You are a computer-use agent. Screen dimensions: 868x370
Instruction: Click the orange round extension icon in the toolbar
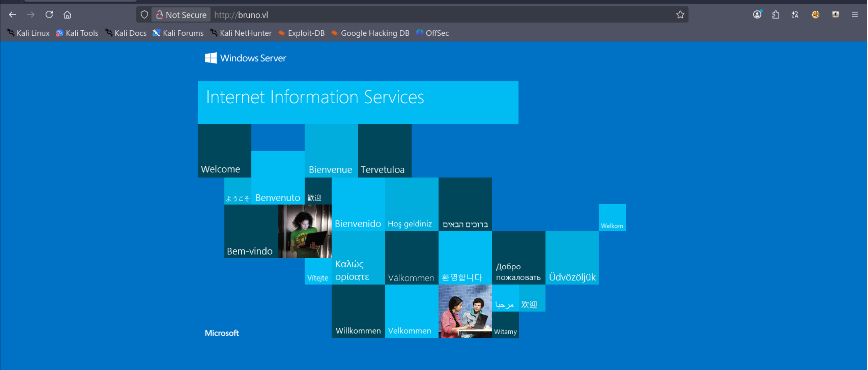815,15
